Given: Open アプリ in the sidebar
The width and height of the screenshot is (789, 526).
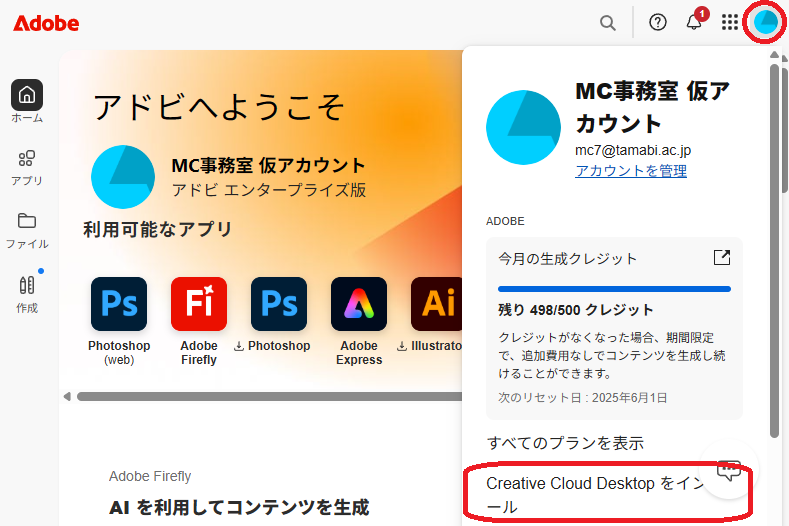Looking at the screenshot, I should point(27,166).
